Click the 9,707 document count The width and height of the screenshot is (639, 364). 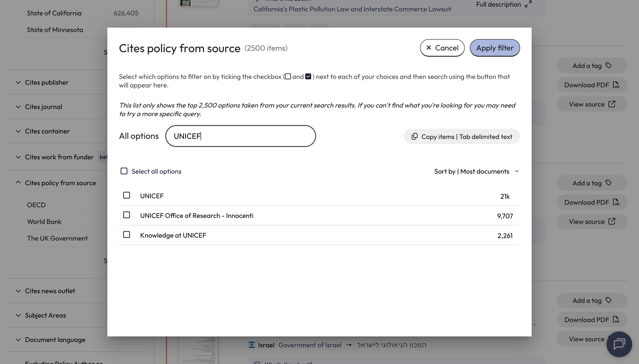click(x=505, y=216)
